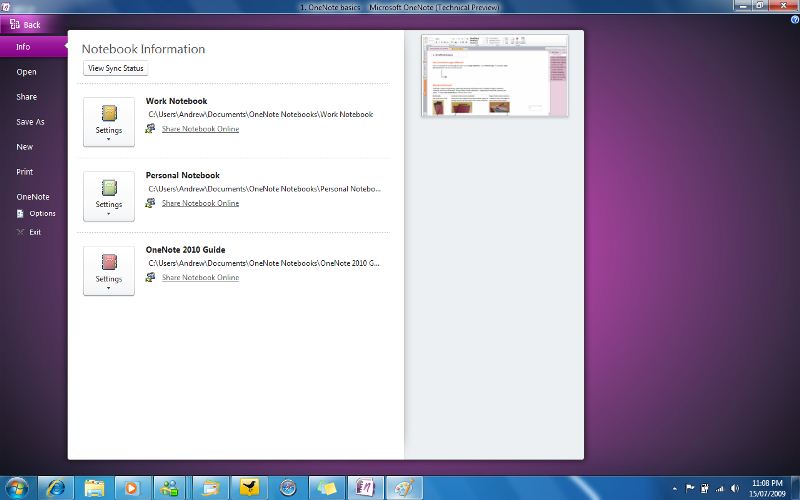Viewport: 800px width, 500px height.
Task: Click Share Notebook Online under OneNote 2010 Guide
Action: (x=201, y=278)
